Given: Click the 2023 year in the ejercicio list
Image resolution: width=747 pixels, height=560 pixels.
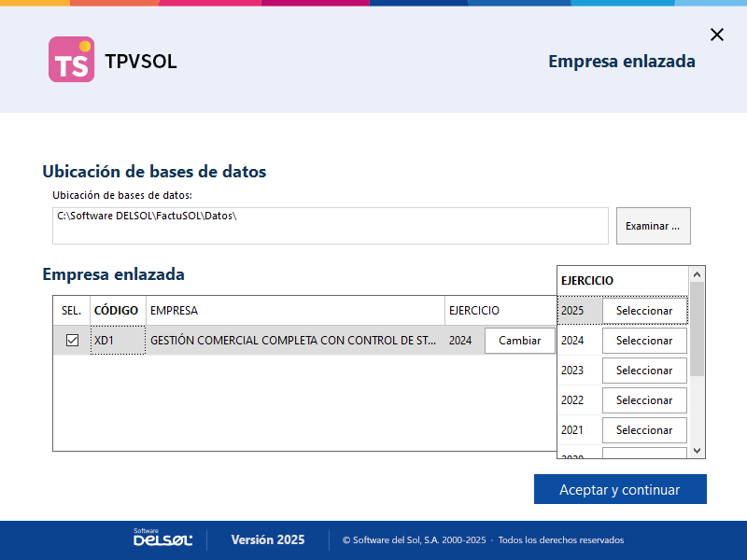Looking at the screenshot, I should [572, 371].
